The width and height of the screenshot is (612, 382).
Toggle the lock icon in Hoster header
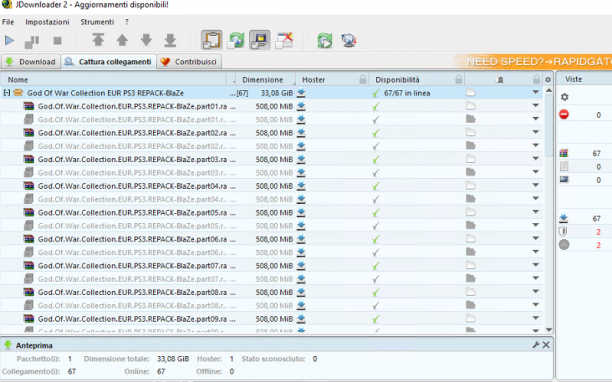point(363,80)
